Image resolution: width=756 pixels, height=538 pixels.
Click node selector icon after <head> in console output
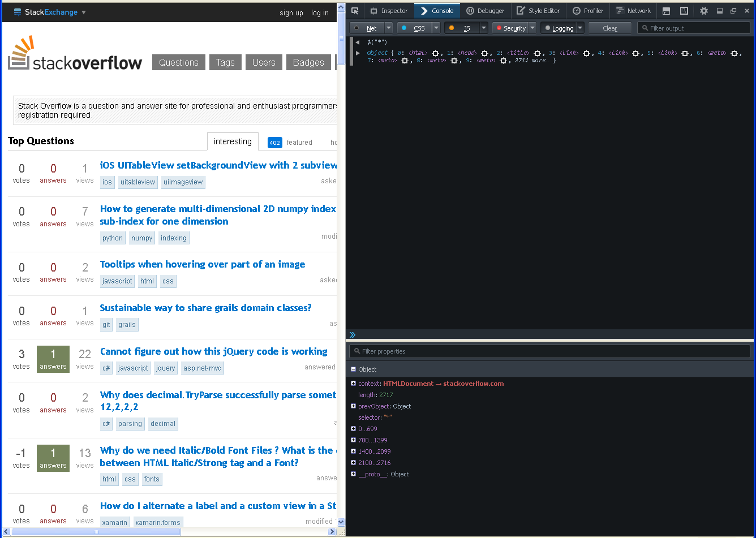pos(484,53)
